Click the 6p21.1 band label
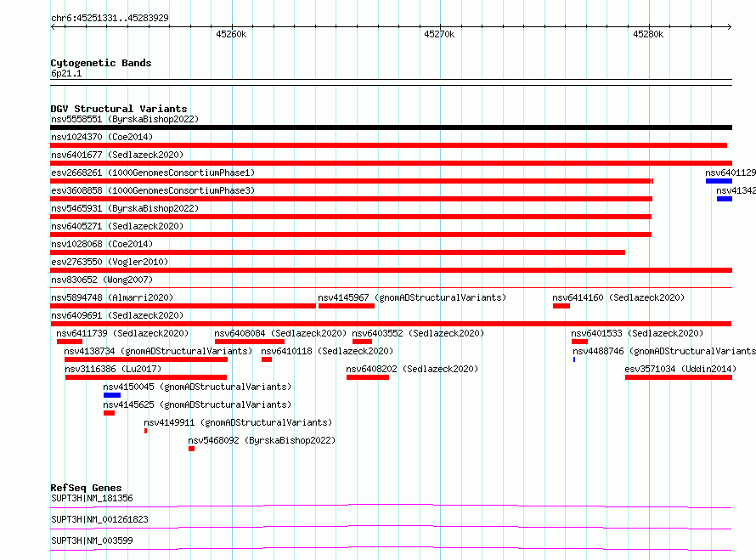This screenshot has width=756, height=560. click(x=66, y=73)
